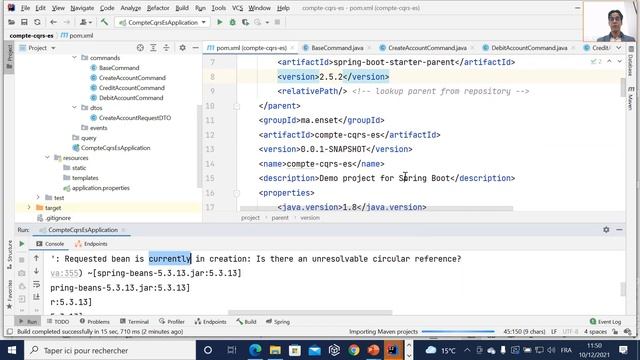Viewport: 640px width, 360px height.
Task: Click the console horizontal scrollbar
Action: [x=310, y=313]
